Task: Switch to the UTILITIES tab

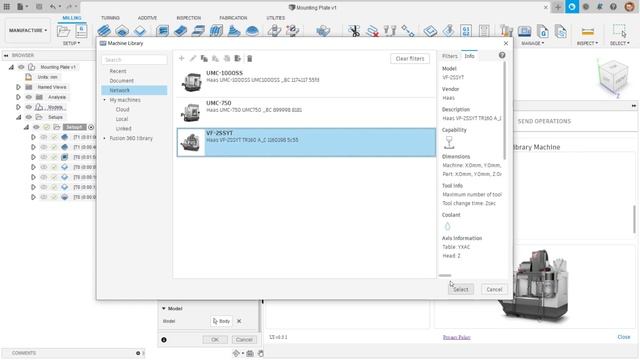Action: pos(276,18)
